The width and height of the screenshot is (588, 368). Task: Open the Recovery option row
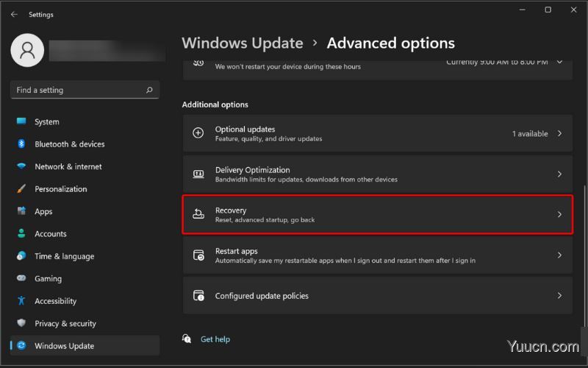tap(378, 214)
